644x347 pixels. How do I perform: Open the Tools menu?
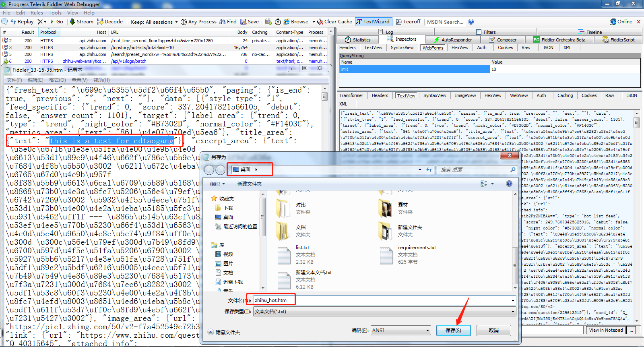click(55, 13)
